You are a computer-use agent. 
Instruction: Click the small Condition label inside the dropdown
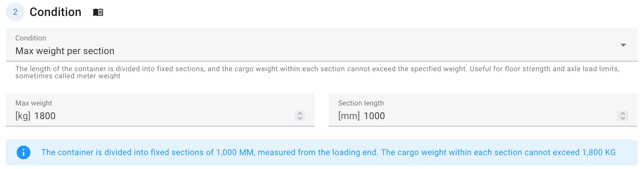[31, 38]
